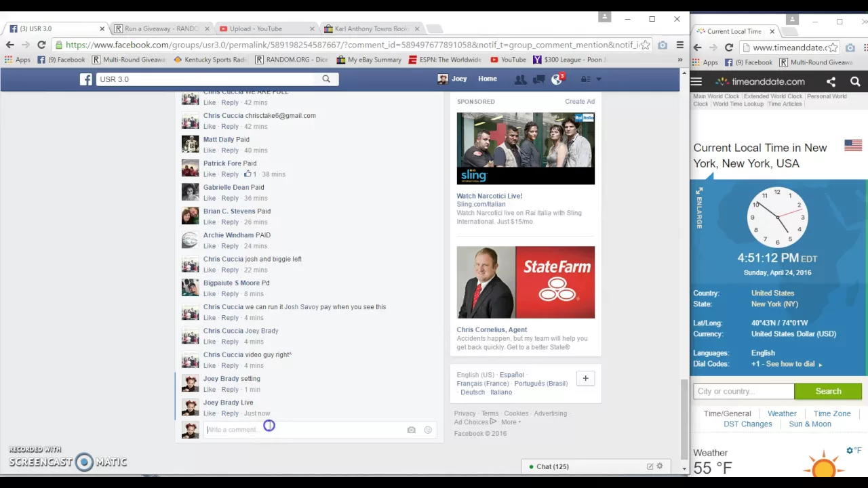Screen dimensions: 868x488
Task: Expand the 'See how to dial' arrow
Action: [820, 365]
